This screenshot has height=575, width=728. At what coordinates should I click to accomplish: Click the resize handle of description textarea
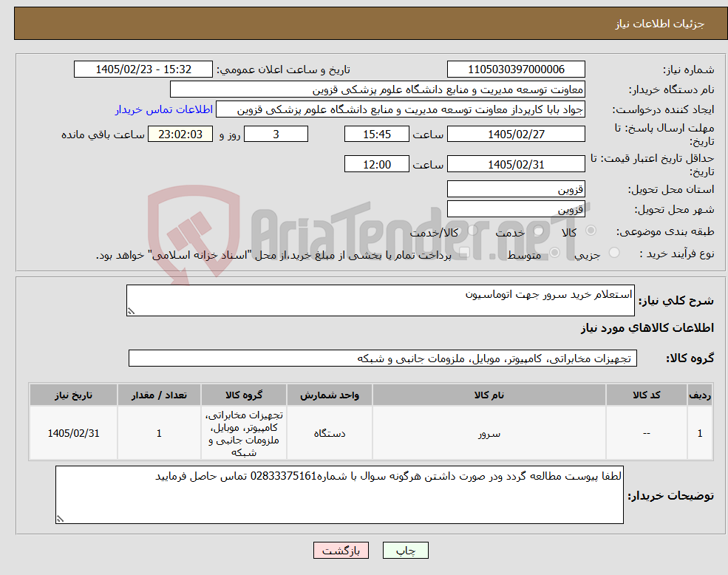[x=131, y=312]
